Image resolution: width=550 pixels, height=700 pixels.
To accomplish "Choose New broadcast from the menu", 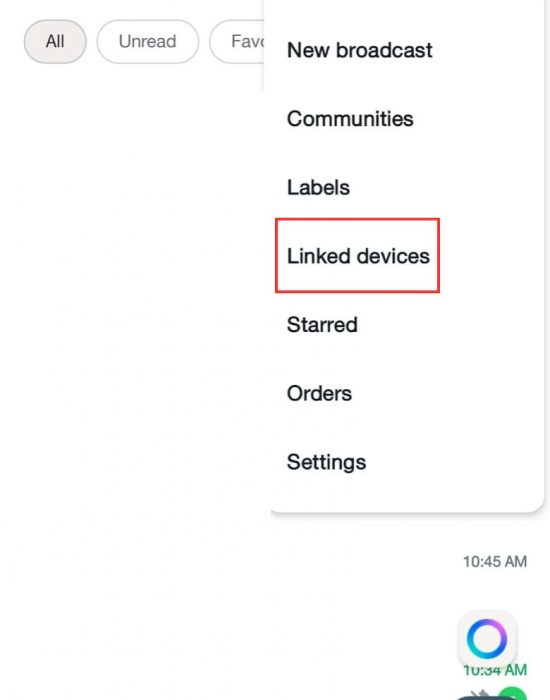I will (x=360, y=50).
